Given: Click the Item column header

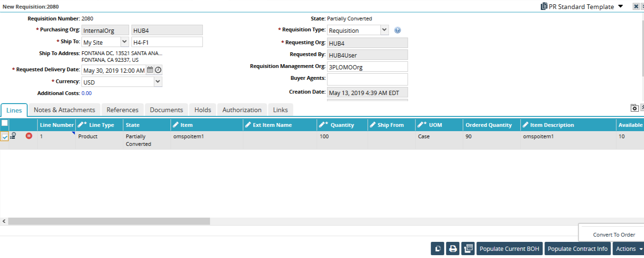Looking at the screenshot, I should 207,125.
